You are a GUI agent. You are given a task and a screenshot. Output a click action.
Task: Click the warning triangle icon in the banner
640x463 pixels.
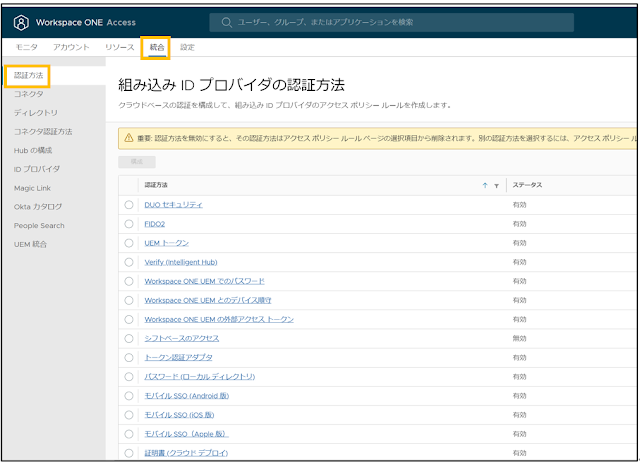coord(129,138)
